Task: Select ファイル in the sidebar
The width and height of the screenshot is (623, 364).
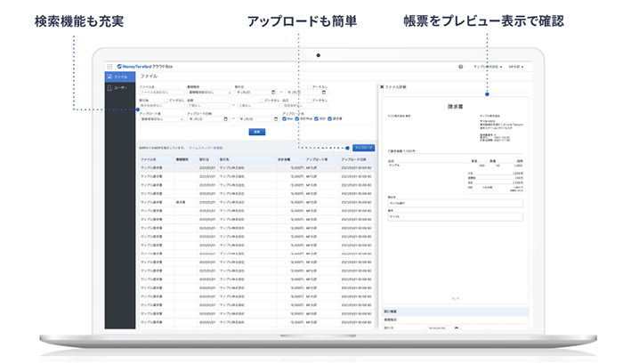Action: pos(120,77)
